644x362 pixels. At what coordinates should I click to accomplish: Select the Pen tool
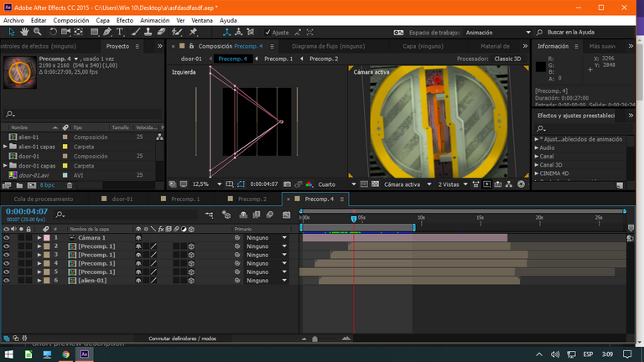107,32
